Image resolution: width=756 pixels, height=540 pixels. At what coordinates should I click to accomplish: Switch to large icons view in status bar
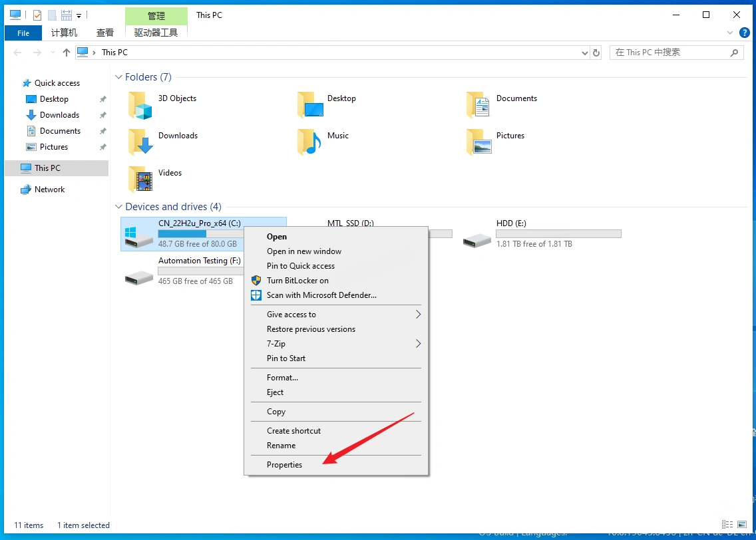pos(742,525)
